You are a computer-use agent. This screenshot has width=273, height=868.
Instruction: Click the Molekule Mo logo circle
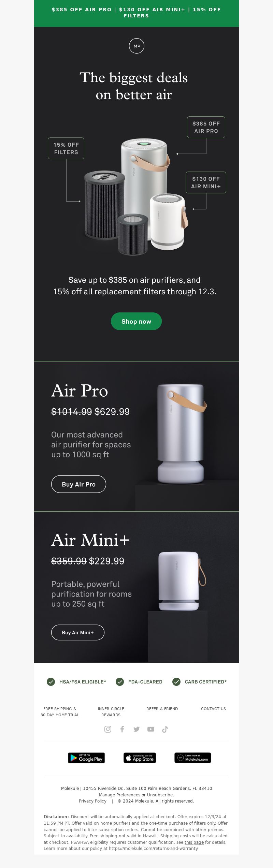[136, 46]
